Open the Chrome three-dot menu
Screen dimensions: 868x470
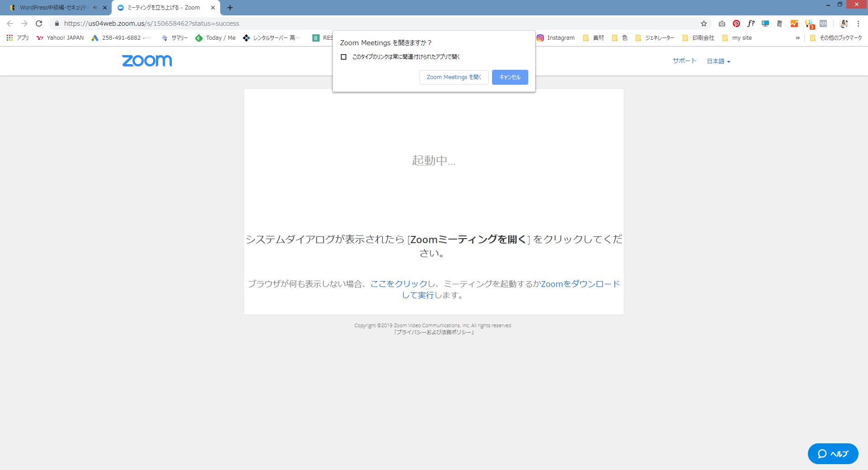tap(858, 23)
